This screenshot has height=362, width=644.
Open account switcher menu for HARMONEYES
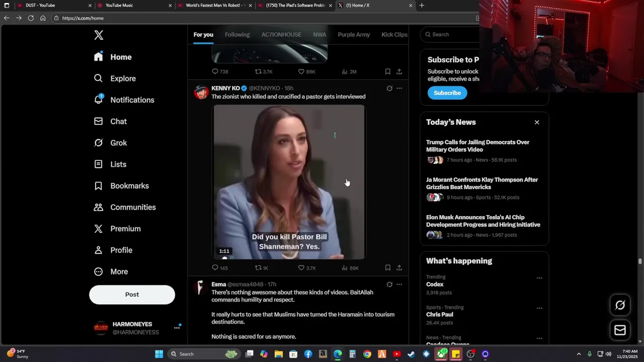177,328
